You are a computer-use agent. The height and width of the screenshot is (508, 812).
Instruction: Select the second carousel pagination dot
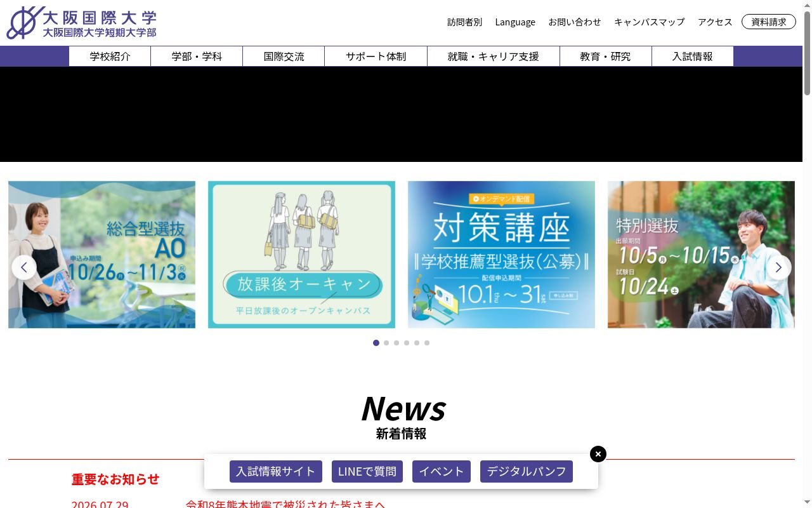(x=386, y=343)
